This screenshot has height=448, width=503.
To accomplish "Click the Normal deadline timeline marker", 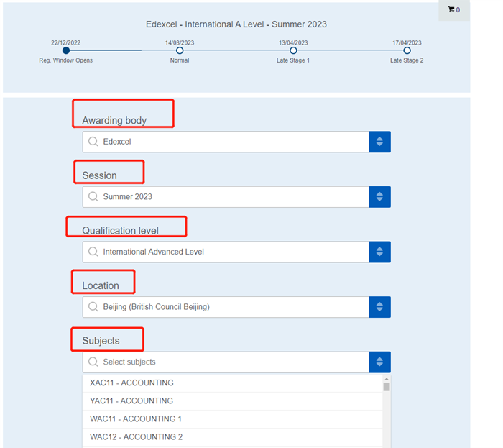I will 180,50.
